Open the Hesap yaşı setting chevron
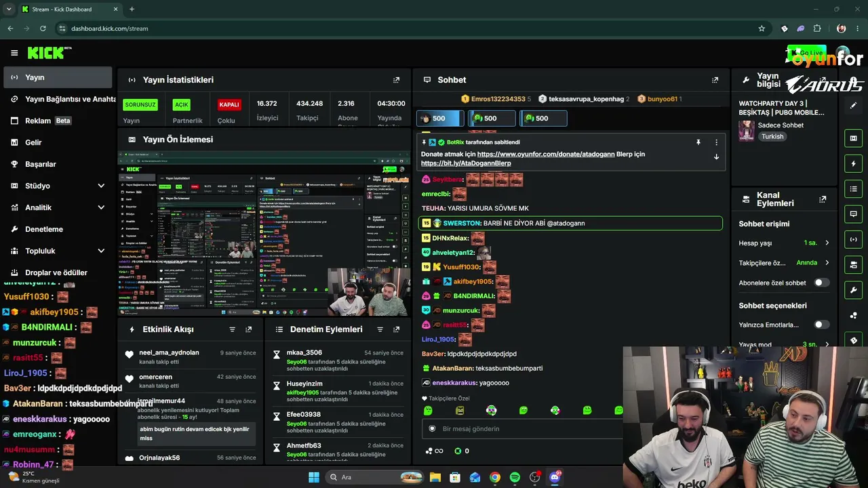The image size is (868, 488). coord(827,243)
